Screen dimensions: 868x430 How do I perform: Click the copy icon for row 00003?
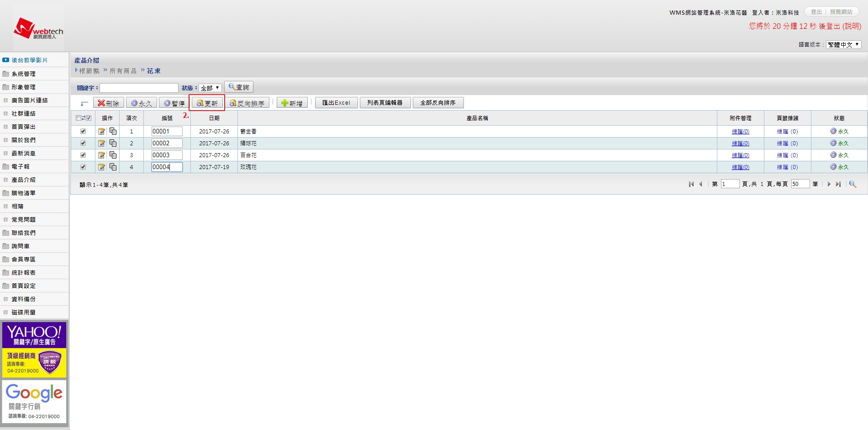tap(113, 155)
